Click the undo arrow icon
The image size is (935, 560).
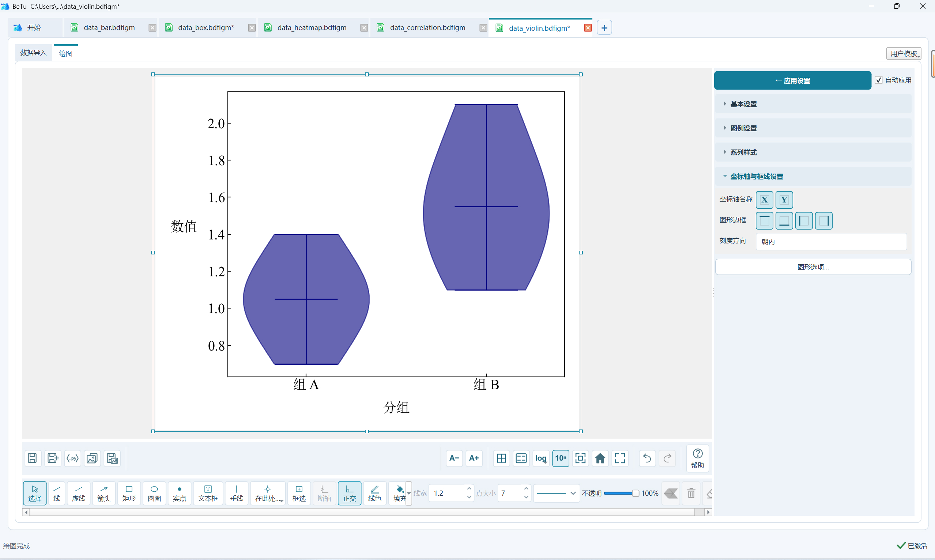coord(647,458)
